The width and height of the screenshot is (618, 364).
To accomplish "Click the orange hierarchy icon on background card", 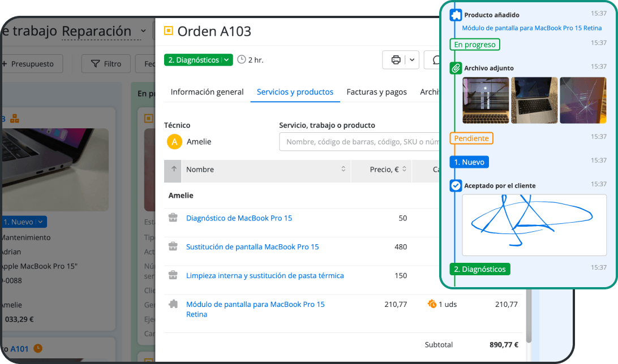I will (x=15, y=119).
